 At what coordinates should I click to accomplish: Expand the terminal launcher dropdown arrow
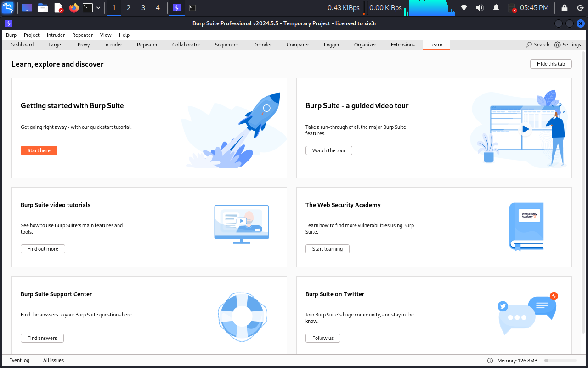(x=98, y=8)
